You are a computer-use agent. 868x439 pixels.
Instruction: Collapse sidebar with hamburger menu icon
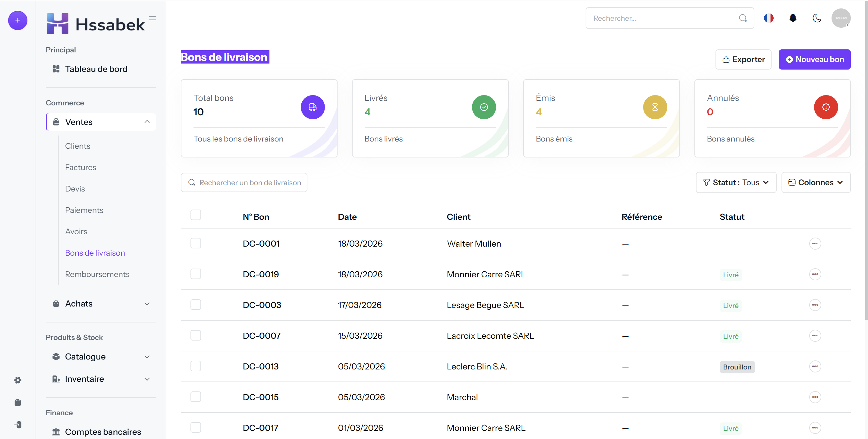point(153,18)
